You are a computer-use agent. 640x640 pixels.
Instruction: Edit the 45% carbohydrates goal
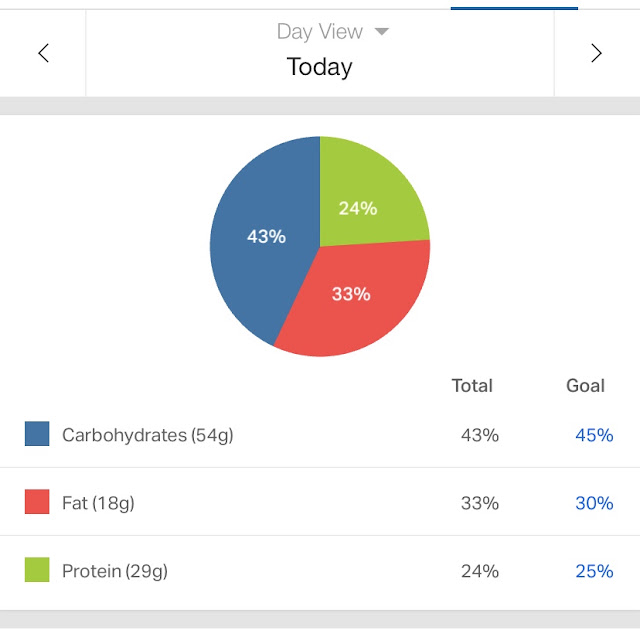[594, 435]
